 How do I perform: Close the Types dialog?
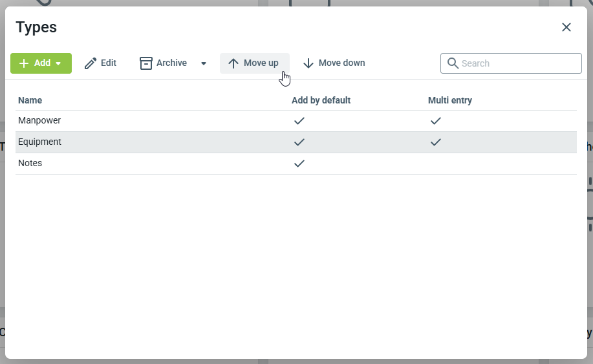(x=566, y=27)
